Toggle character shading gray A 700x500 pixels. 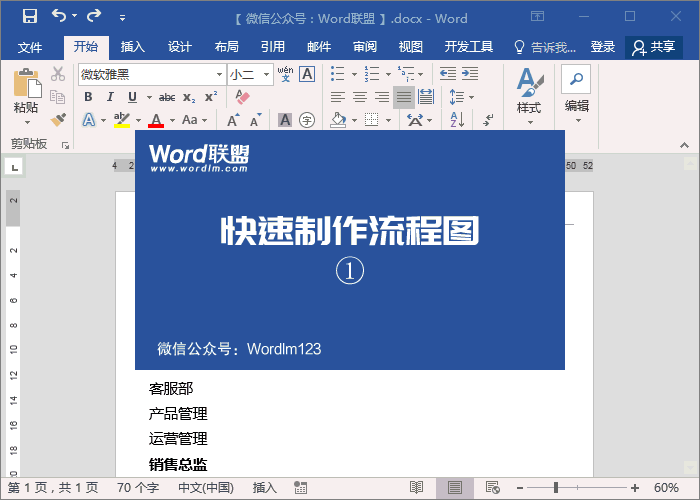284,120
